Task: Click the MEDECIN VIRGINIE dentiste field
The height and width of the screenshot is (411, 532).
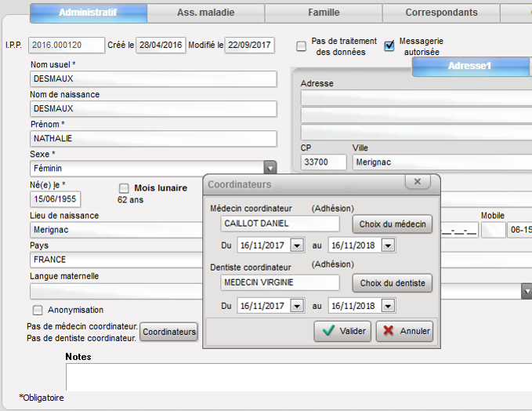Action: pyautogui.click(x=280, y=282)
